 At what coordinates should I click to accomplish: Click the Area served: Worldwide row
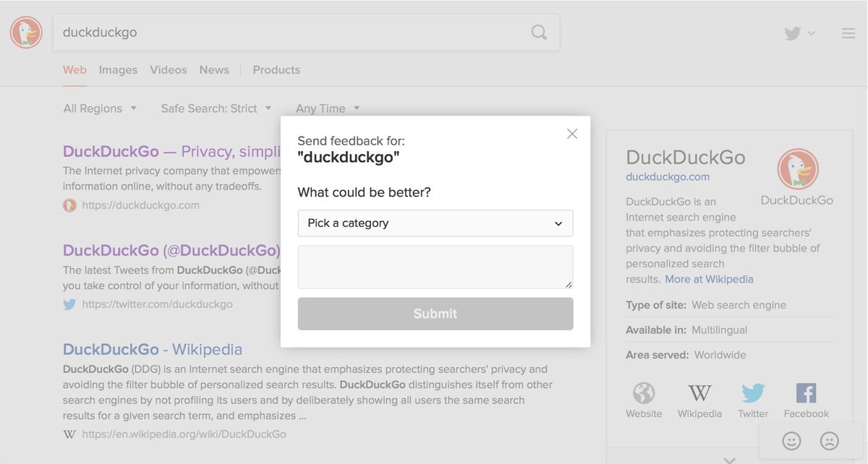686,355
